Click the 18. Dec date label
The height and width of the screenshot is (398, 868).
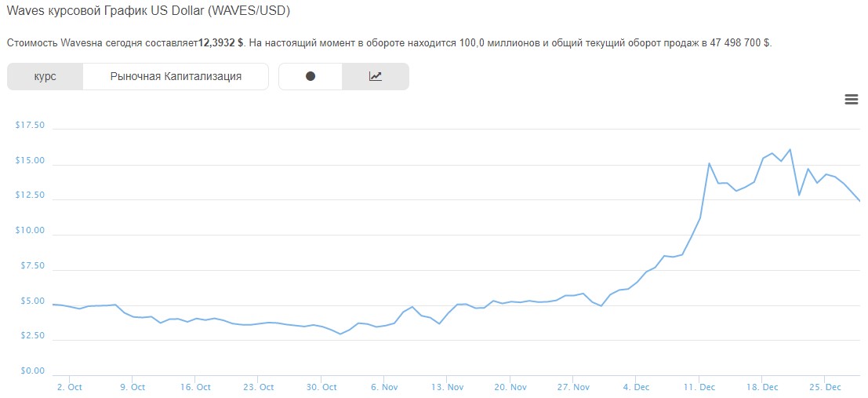coord(761,387)
